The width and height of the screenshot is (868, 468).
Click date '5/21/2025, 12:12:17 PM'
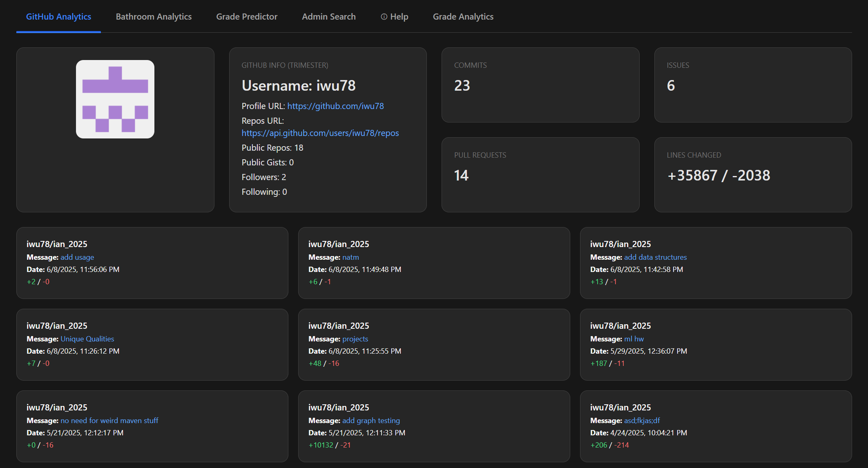pos(85,433)
